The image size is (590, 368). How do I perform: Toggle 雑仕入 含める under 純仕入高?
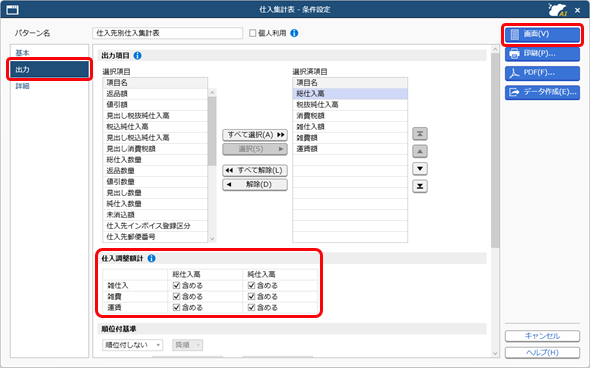(x=251, y=285)
